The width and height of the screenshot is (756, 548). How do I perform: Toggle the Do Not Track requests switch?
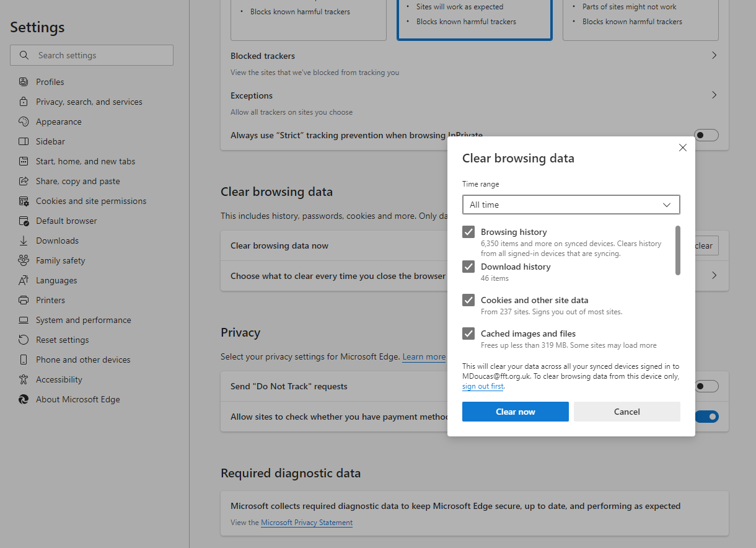tap(706, 386)
